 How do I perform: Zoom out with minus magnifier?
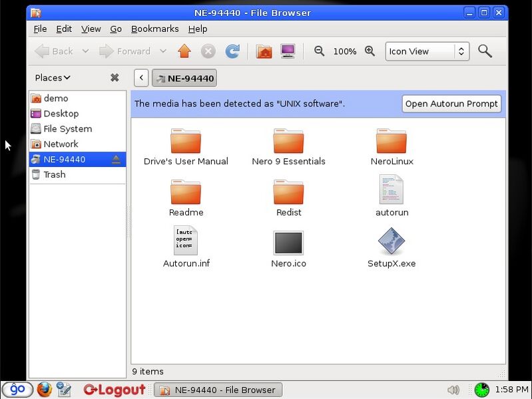point(320,51)
